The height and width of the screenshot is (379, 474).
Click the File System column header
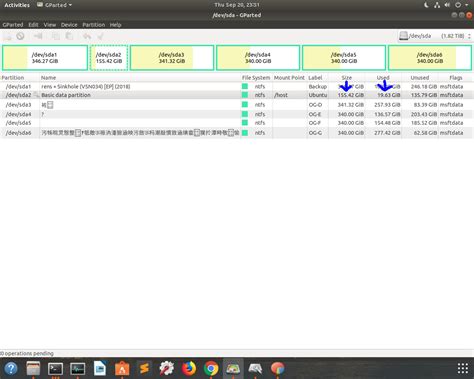[x=256, y=78]
